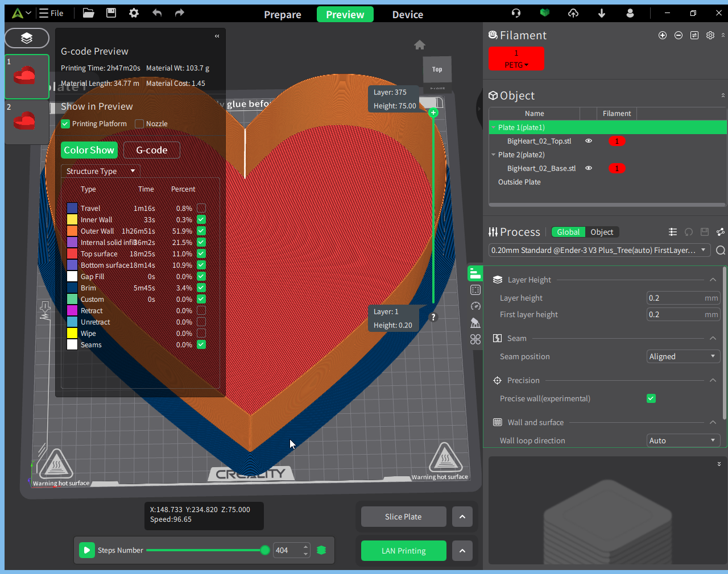
Task: Select the strength settings tab icon
Action: (475, 290)
